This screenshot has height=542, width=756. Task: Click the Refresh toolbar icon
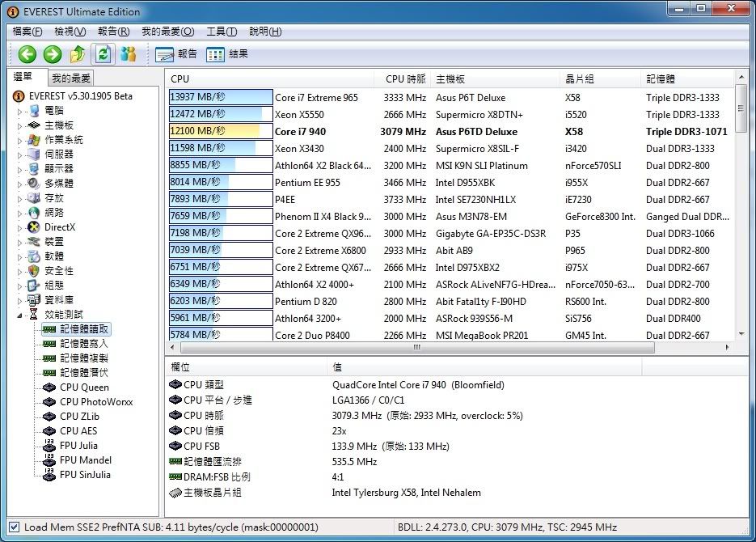pos(103,54)
